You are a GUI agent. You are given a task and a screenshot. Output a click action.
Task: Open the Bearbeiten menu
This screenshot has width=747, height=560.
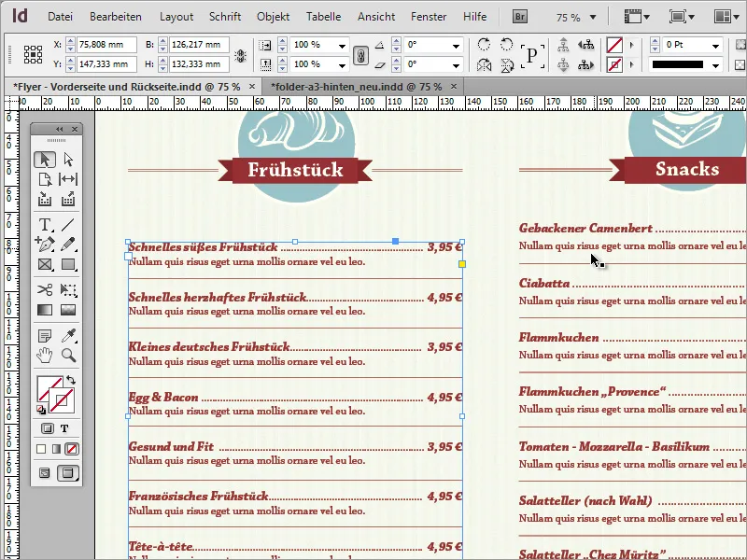coord(115,17)
